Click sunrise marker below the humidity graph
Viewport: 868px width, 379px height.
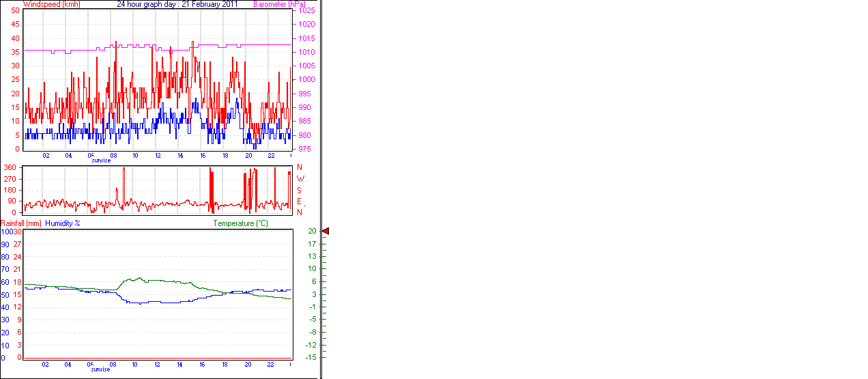click(101, 369)
